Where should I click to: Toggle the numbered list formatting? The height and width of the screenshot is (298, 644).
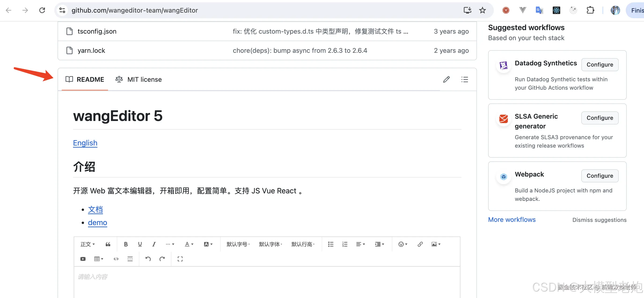[344, 244]
